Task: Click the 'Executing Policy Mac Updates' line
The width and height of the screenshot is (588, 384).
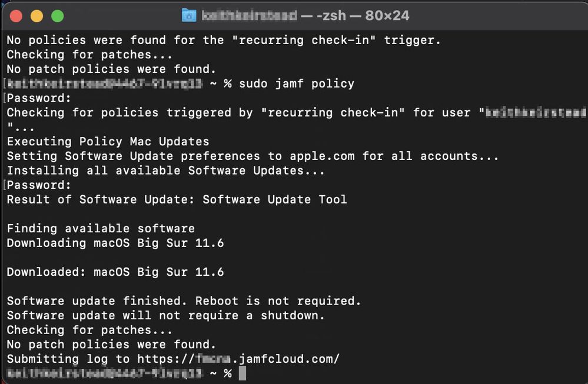Action: tap(108, 142)
